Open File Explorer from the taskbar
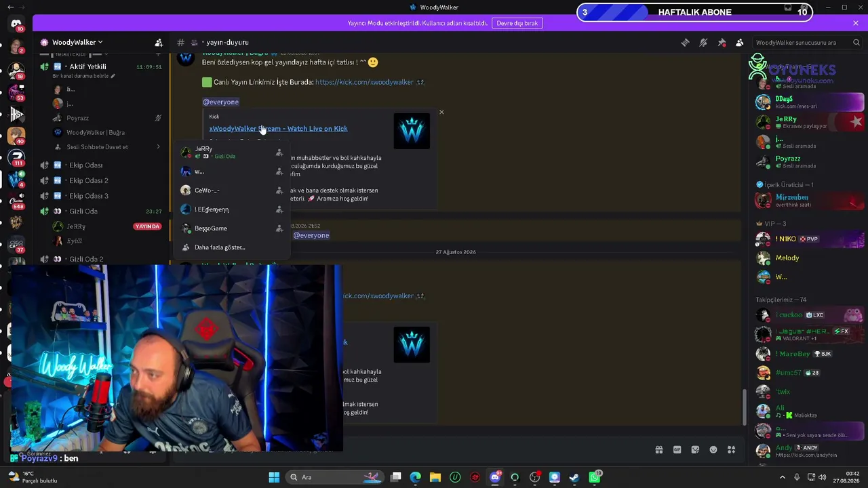Viewport: 868px width, 488px height. pos(435,477)
